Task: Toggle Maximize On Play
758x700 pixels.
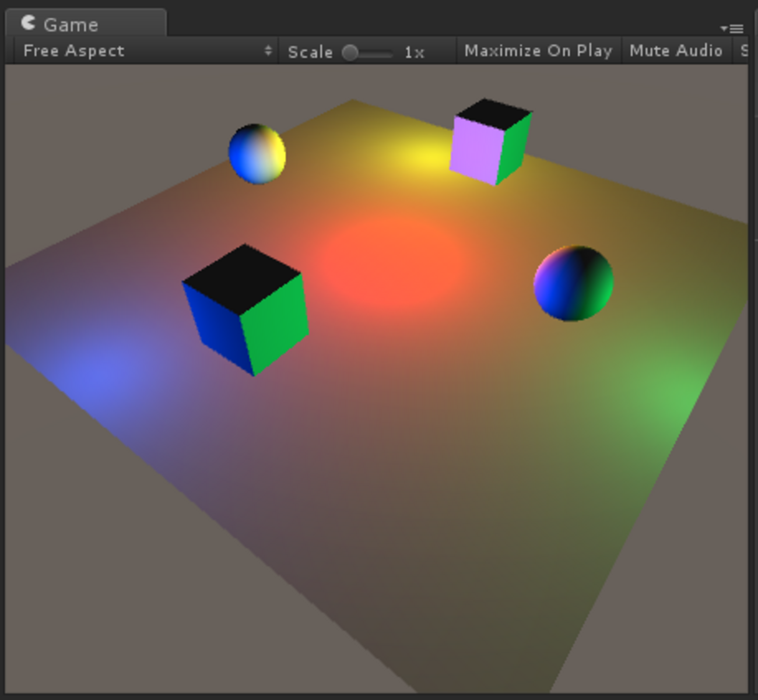Action: [538, 51]
